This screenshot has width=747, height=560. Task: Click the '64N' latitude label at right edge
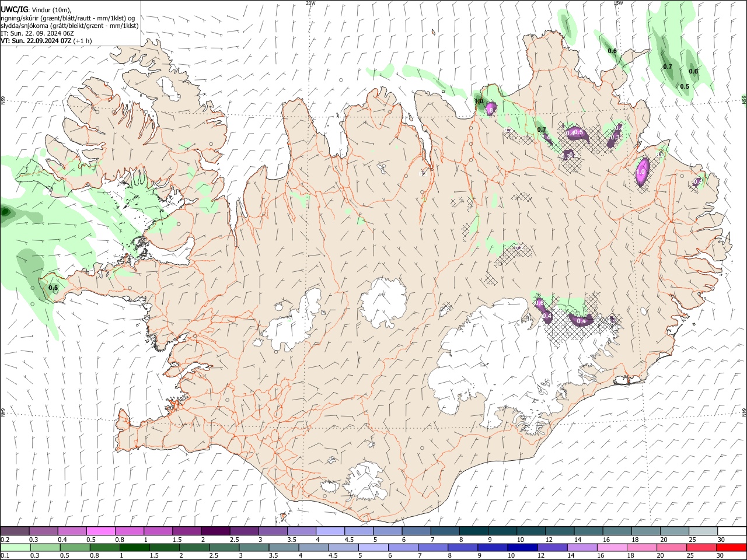744,412
